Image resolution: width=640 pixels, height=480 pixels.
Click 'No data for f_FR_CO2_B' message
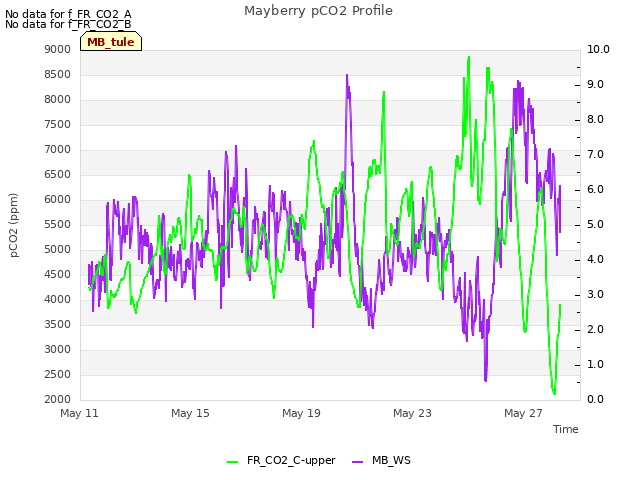pos(68,24)
